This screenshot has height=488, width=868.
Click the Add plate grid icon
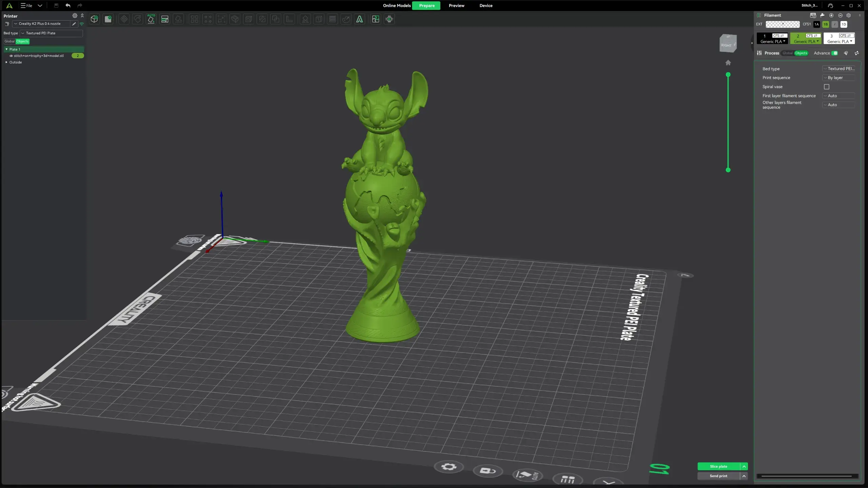(x=108, y=19)
